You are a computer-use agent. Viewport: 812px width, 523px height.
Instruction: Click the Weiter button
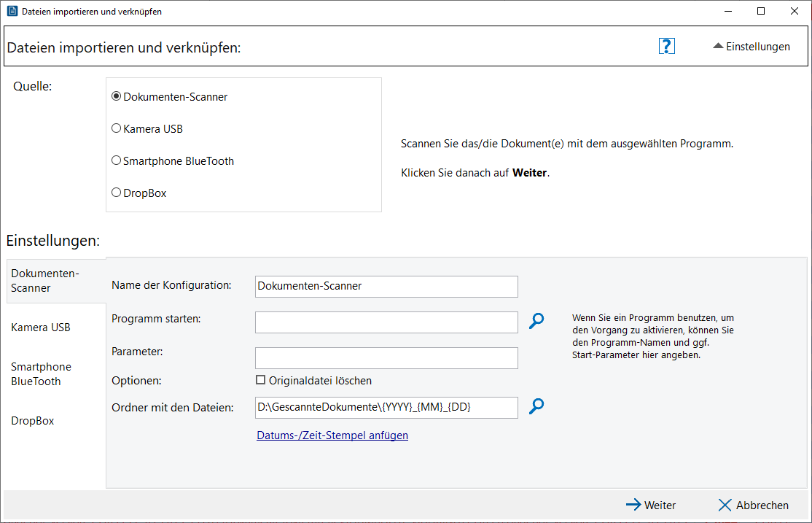651,505
